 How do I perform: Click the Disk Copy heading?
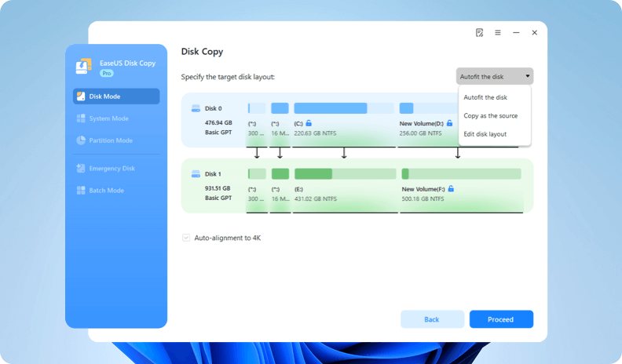pos(203,52)
